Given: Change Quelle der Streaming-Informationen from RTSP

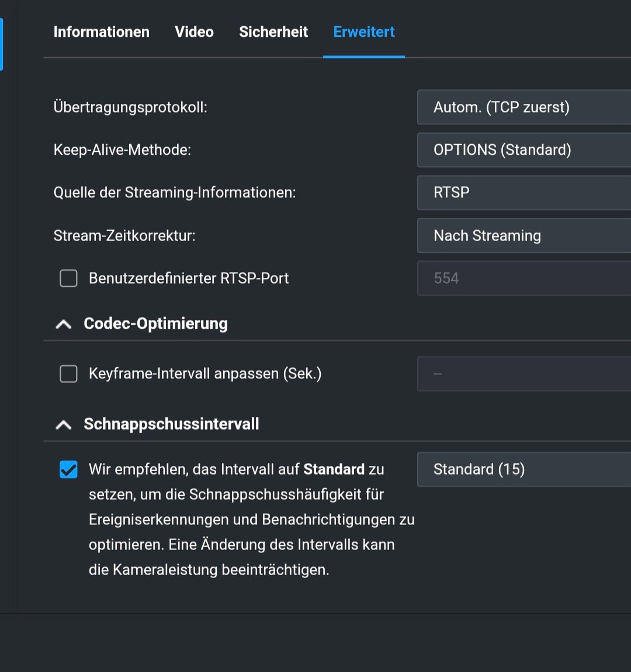Looking at the screenshot, I should point(523,193).
